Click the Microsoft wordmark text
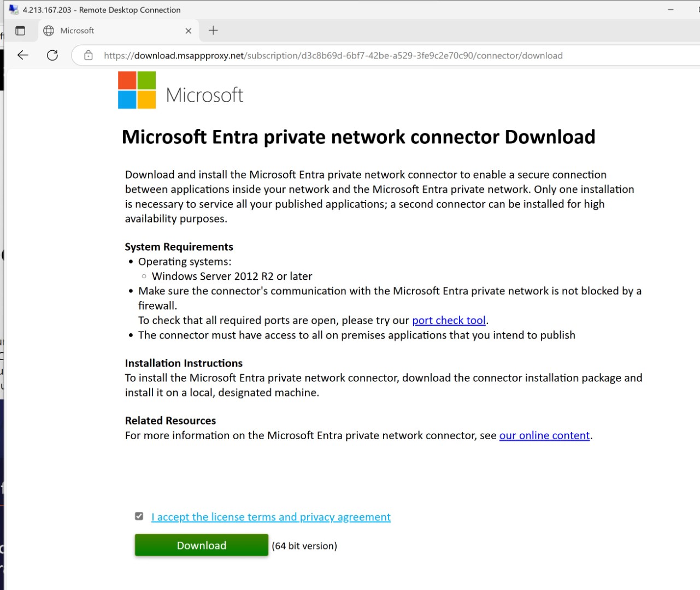The image size is (700, 590). coord(204,95)
